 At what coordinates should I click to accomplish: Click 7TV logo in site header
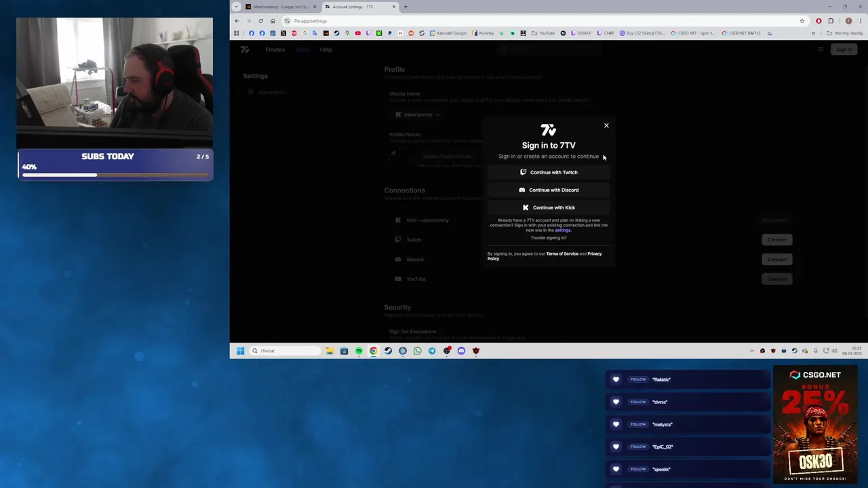(x=245, y=49)
